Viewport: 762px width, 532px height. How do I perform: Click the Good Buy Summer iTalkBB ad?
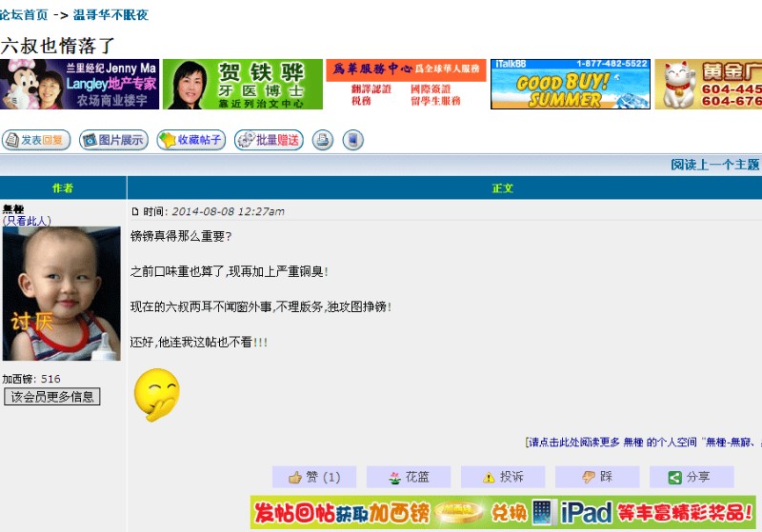tap(570, 85)
